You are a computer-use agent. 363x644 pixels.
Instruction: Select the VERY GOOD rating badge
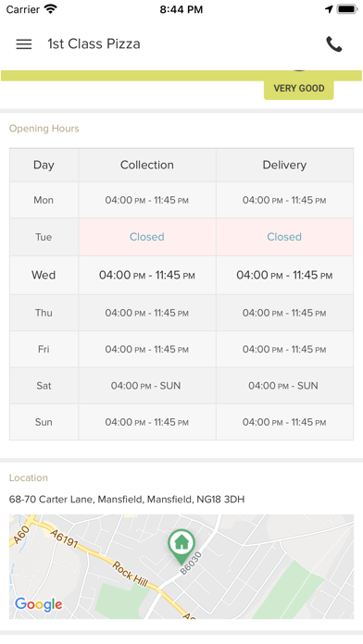[299, 88]
